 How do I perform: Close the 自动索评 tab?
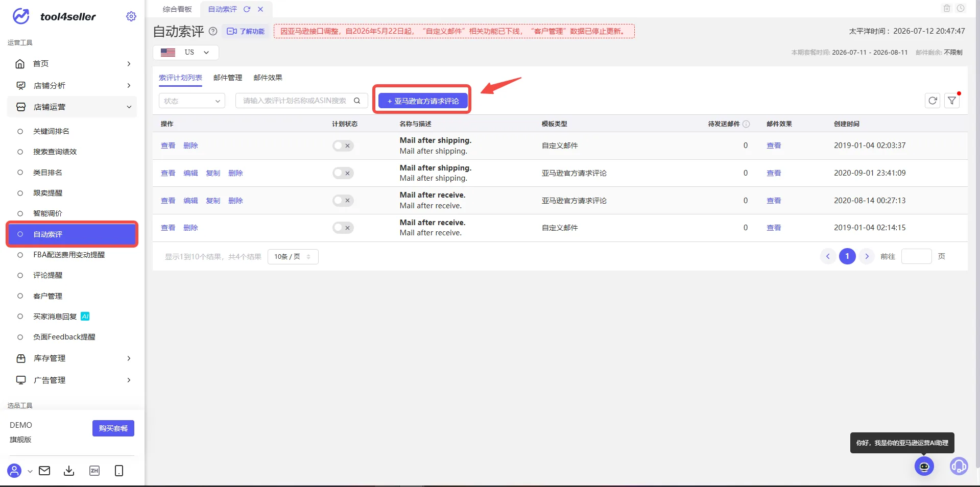(260, 9)
